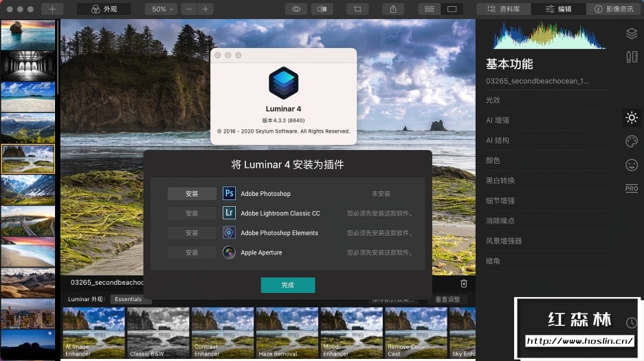The width and height of the screenshot is (644, 361).
Task: Open the 资料库 library tab
Action: (x=504, y=9)
